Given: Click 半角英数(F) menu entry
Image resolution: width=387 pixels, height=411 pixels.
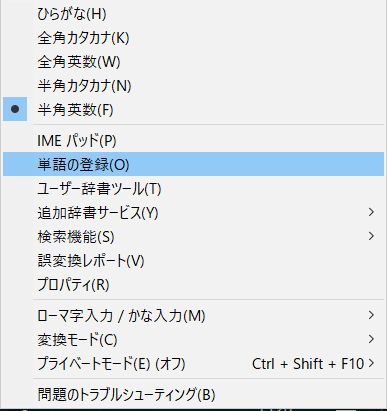Looking at the screenshot, I should 193,110.
